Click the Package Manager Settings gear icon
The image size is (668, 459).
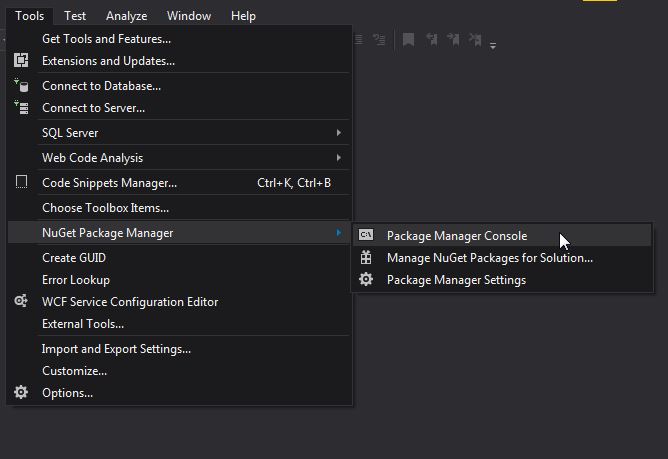(366, 280)
